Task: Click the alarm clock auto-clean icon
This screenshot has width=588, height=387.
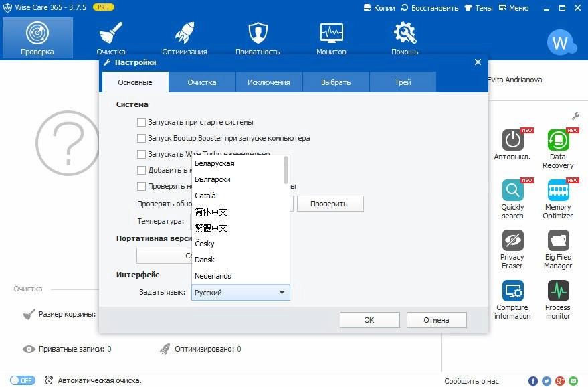Action: tap(49, 380)
